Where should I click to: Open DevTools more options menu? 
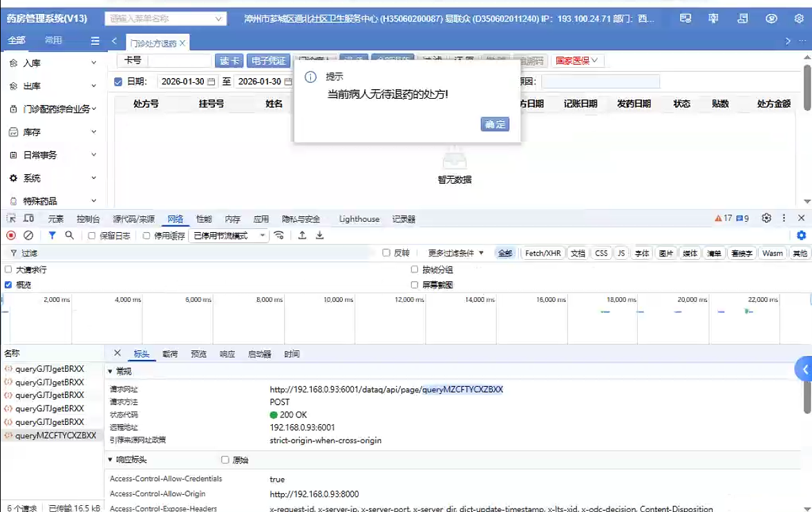pyautogui.click(x=784, y=218)
